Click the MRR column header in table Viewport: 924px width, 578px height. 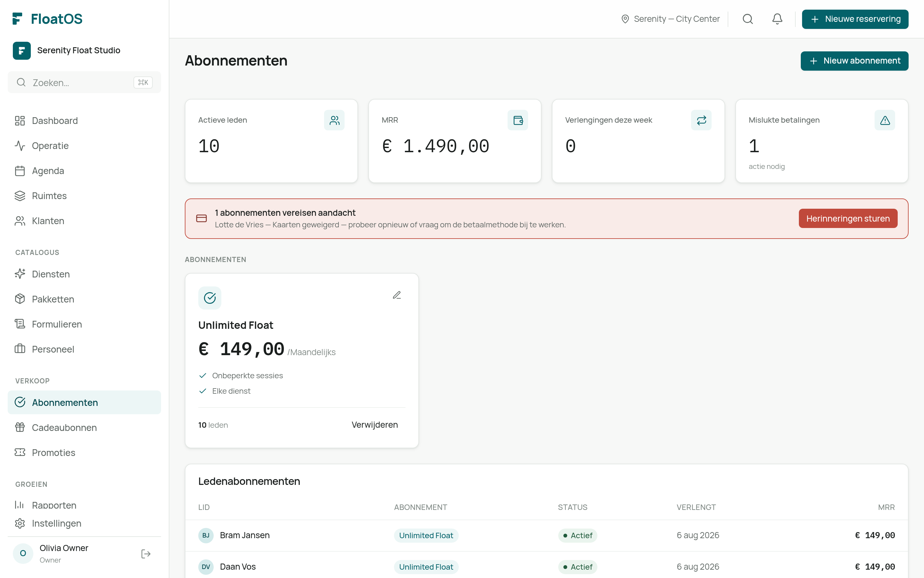point(886,507)
